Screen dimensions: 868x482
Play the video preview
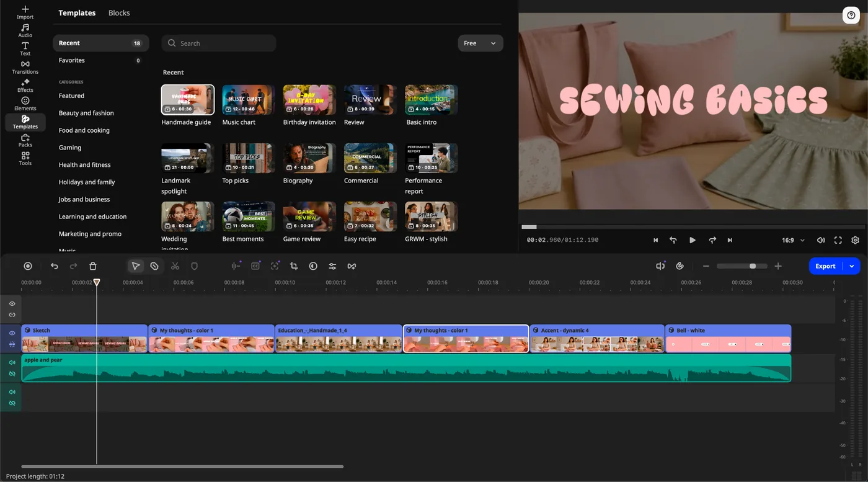693,240
